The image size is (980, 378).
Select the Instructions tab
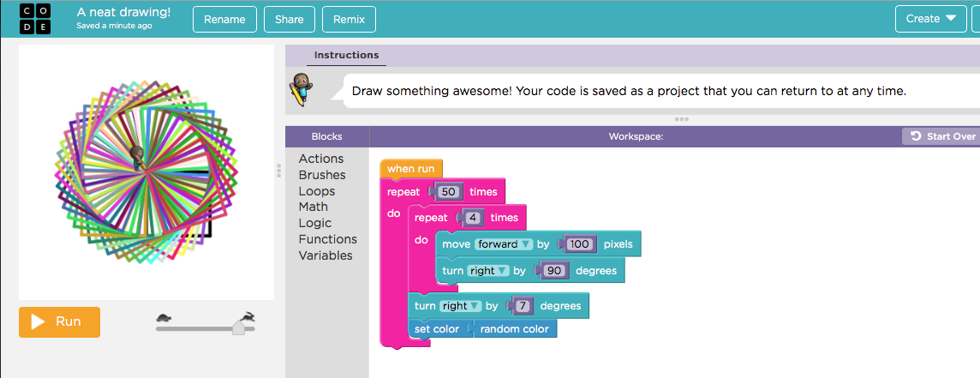point(346,55)
